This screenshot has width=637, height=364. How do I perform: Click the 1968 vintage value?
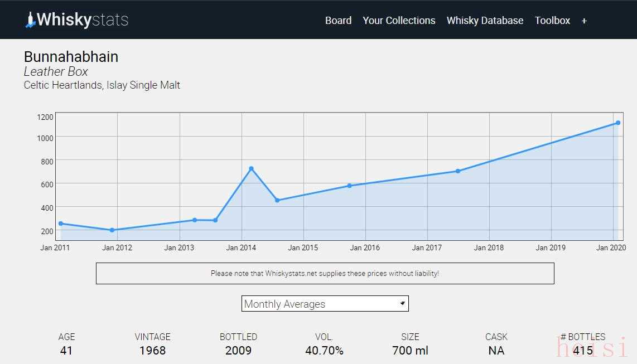152,351
